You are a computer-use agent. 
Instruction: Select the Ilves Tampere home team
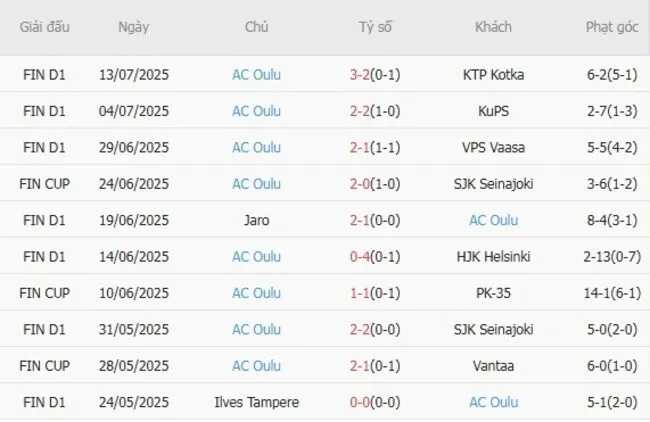pyautogui.click(x=256, y=402)
